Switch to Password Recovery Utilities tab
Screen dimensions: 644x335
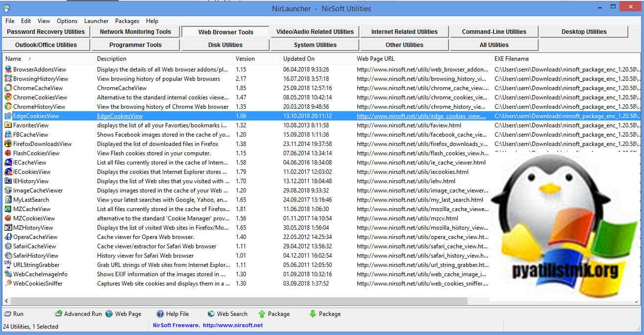click(46, 32)
